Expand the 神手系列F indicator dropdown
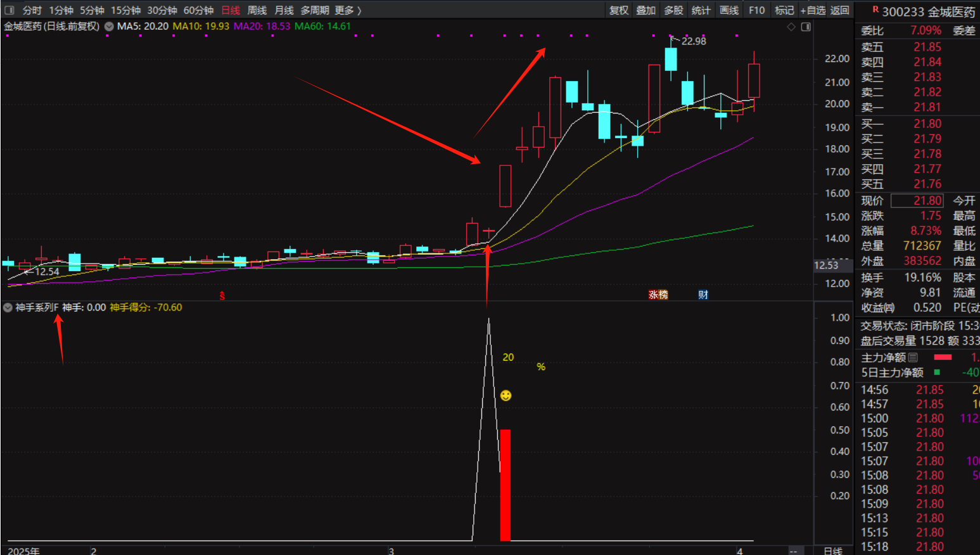 (x=8, y=307)
